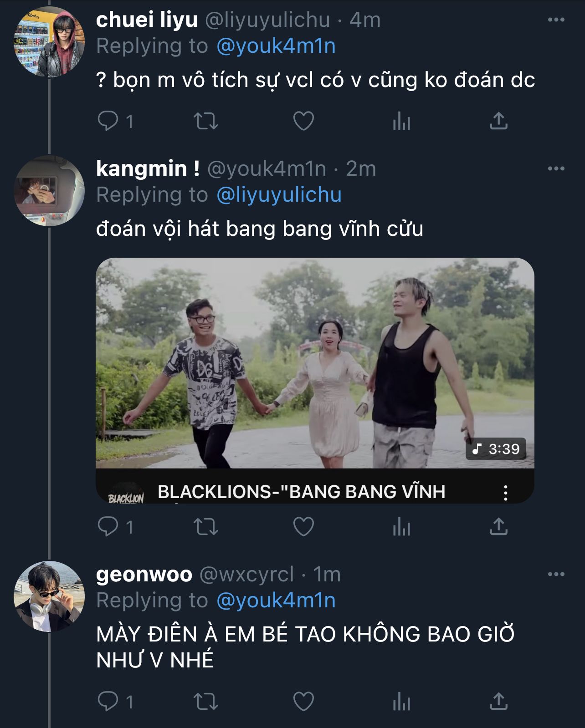Open more options on kangmin's tweet
This screenshot has width=585, height=728.
[556, 169]
